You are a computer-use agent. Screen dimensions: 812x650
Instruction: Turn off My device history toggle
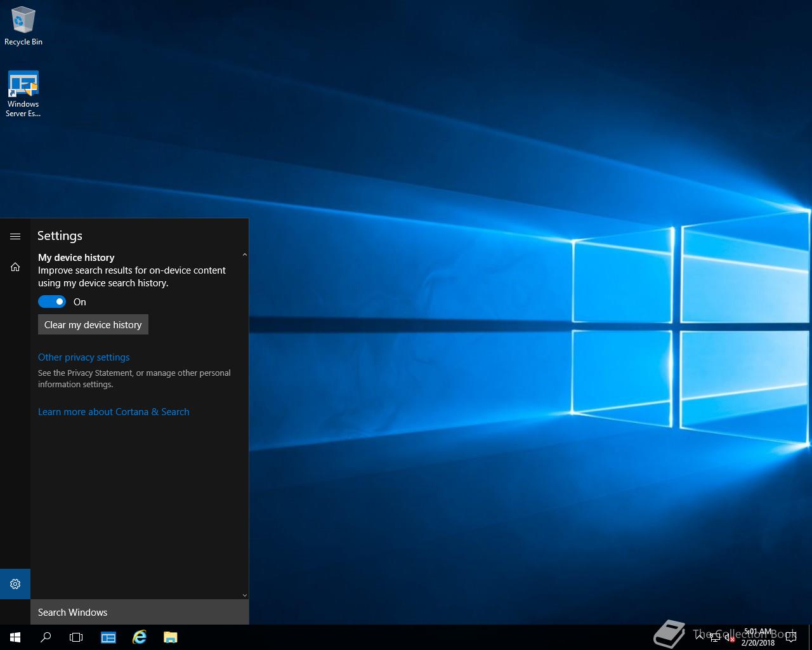coord(52,302)
